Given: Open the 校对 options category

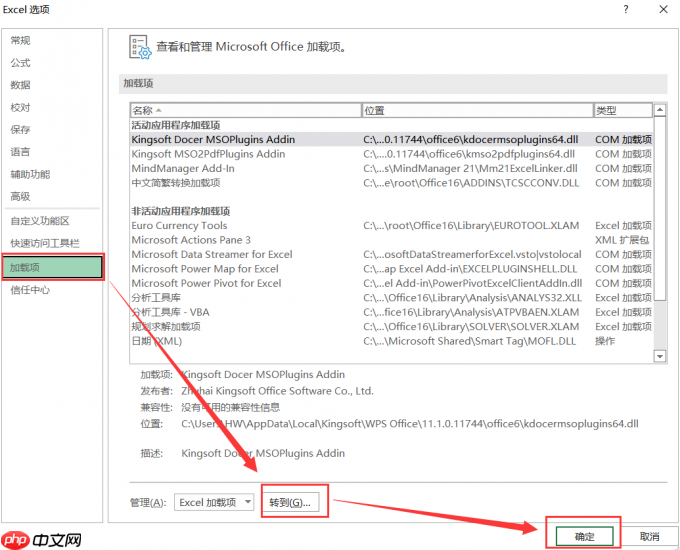Looking at the screenshot, I should click(x=20, y=108).
